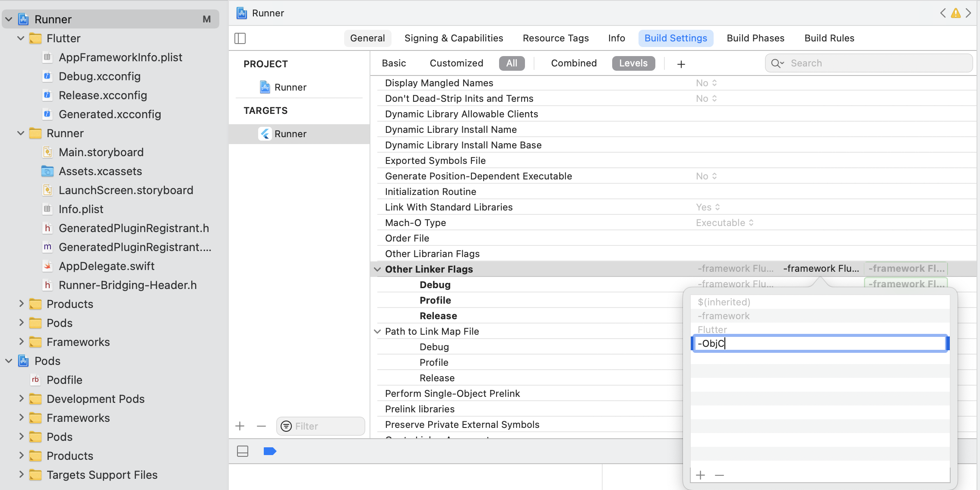
Task: Switch to Signing & Capabilities tab
Action: click(453, 38)
